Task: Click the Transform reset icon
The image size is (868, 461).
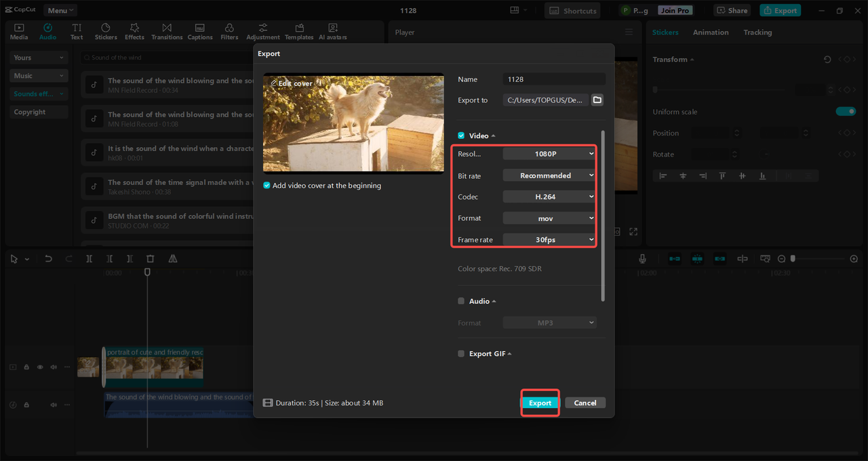Action: tap(827, 60)
